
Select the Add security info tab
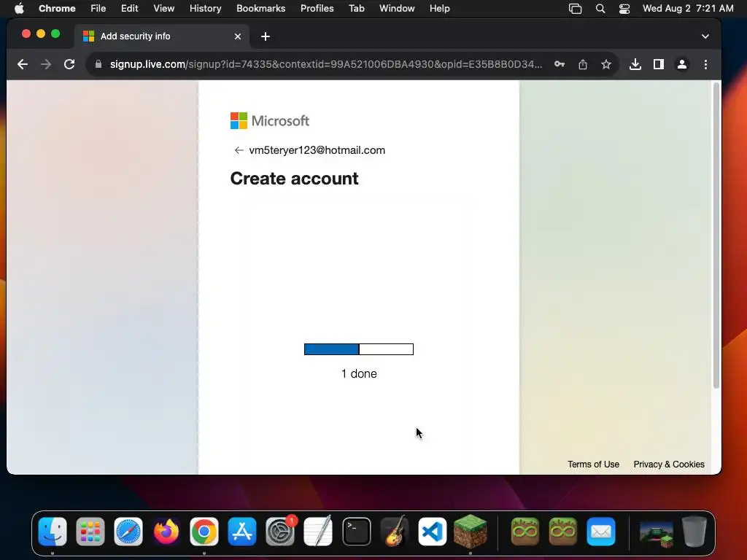click(x=162, y=36)
